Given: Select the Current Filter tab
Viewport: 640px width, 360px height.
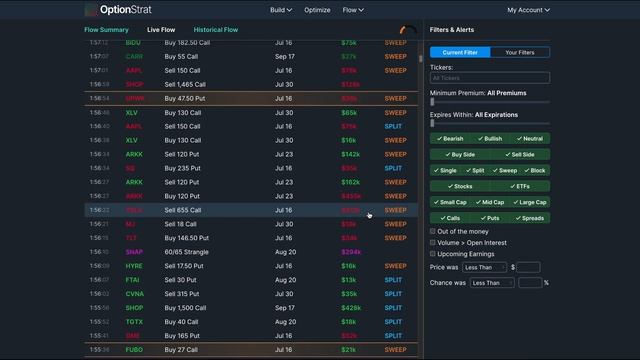Looking at the screenshot, I should (460, 52).
